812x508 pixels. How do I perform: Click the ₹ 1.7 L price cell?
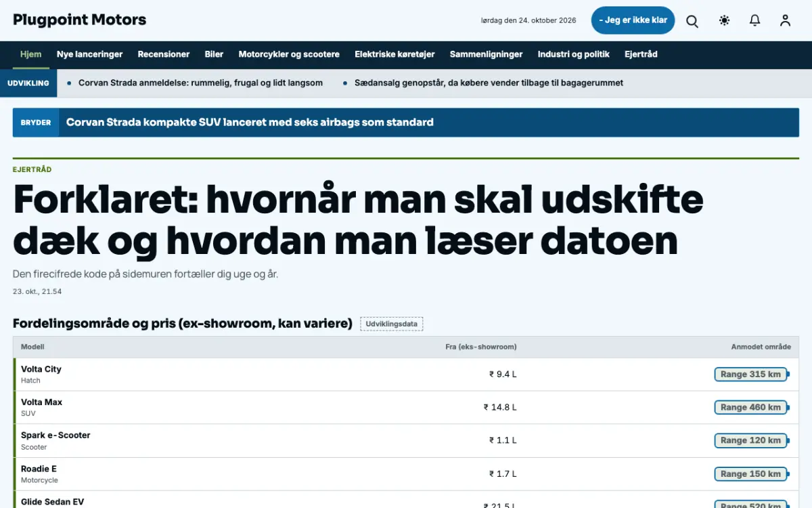(503, 473)
